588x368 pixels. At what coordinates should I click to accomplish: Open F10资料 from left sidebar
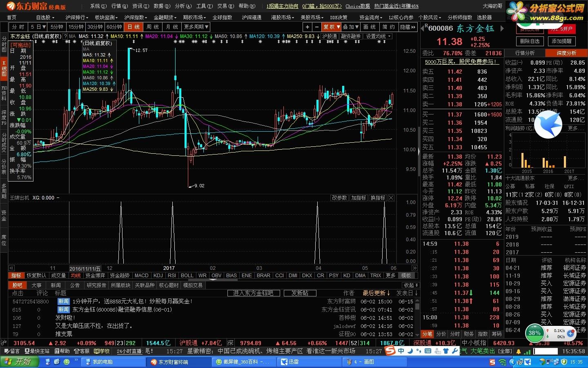[4, 93]
